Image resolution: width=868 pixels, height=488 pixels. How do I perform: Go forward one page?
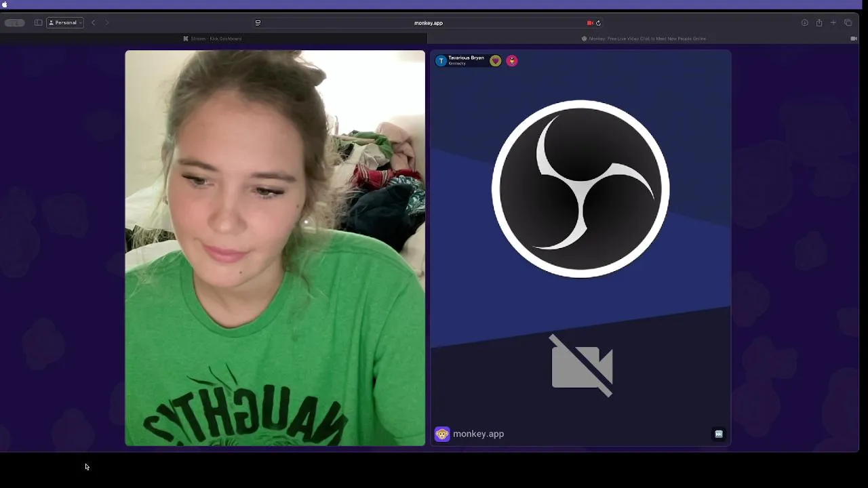(106, 22)
